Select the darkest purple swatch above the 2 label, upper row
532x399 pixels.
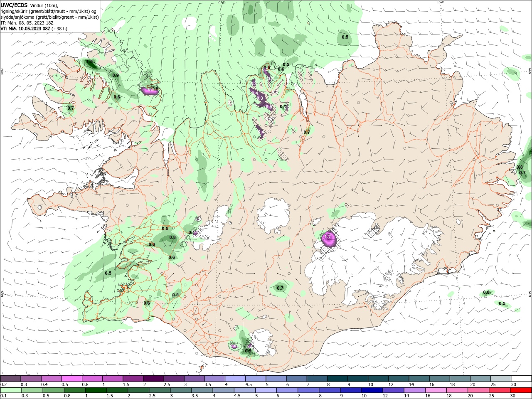point(153,379)
